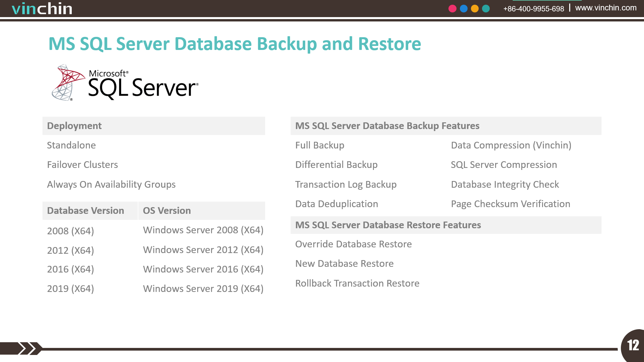
Task: Click the Database Version column header
Action: click(90, 210)
